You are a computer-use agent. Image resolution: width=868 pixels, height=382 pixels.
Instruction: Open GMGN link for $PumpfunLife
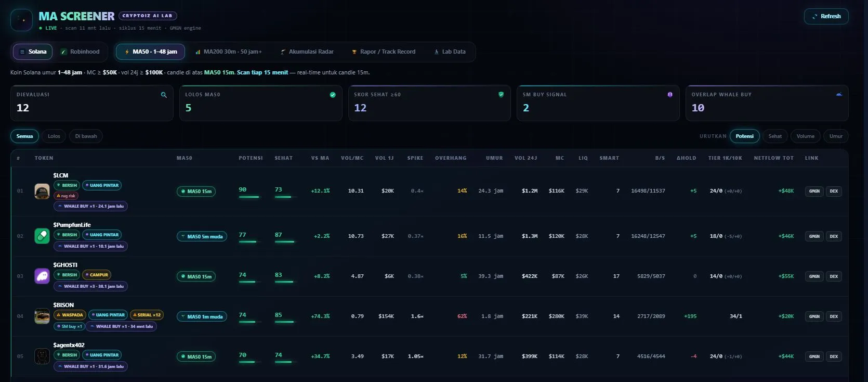tap(814, 236)
